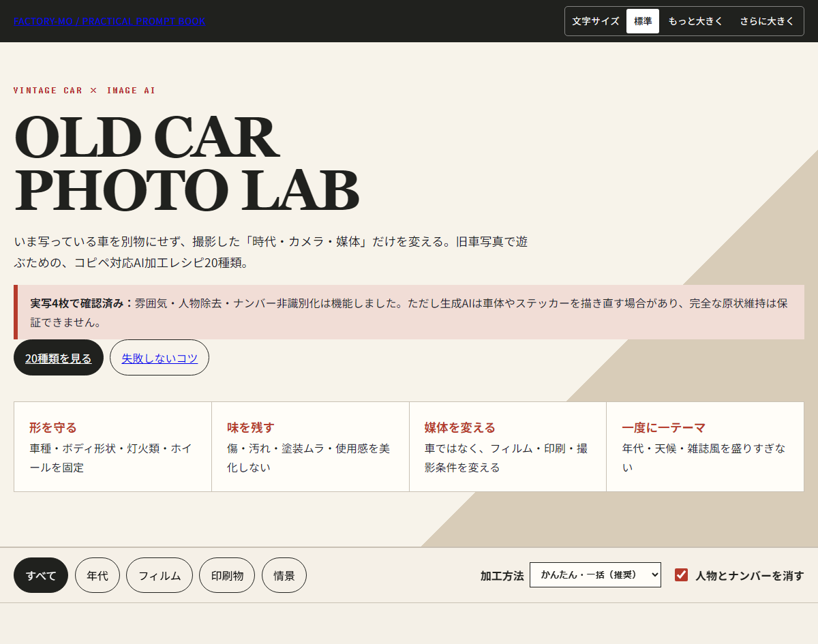818x644 pixels.
Task: Click the 車ではなく、フィルム description text
Action: point(506,458)
